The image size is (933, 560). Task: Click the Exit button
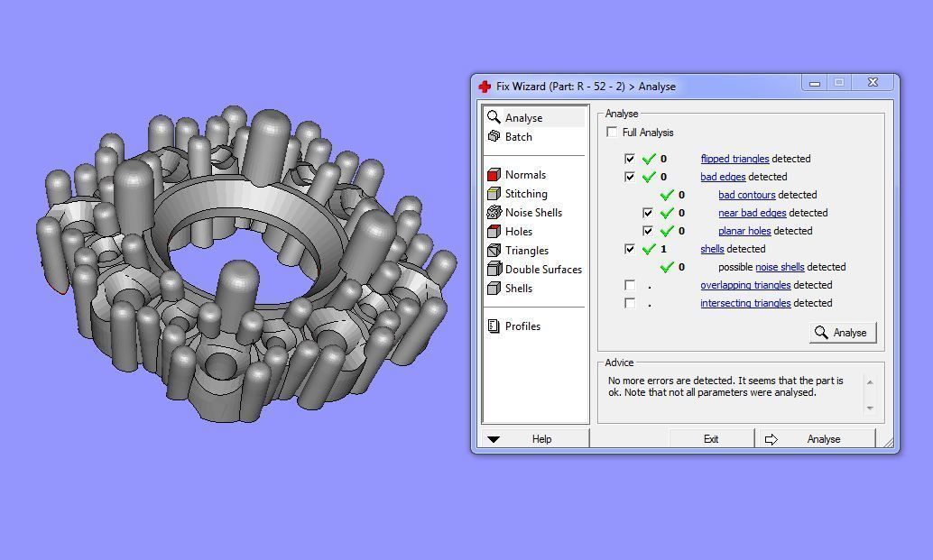(x=711, y=439)
